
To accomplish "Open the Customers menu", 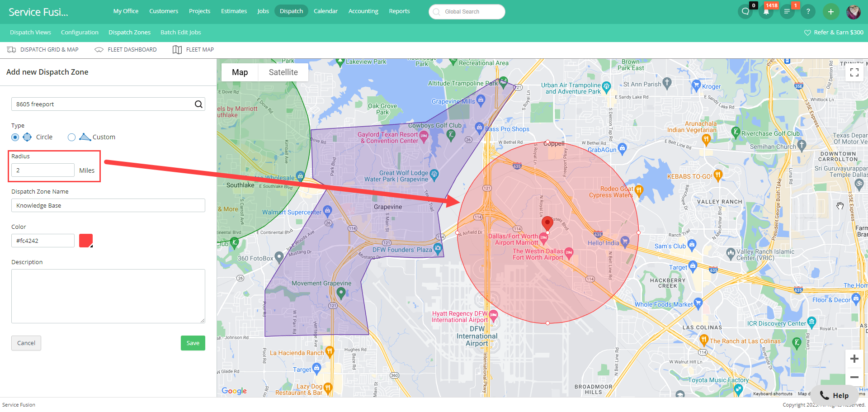I will [164, 11].
